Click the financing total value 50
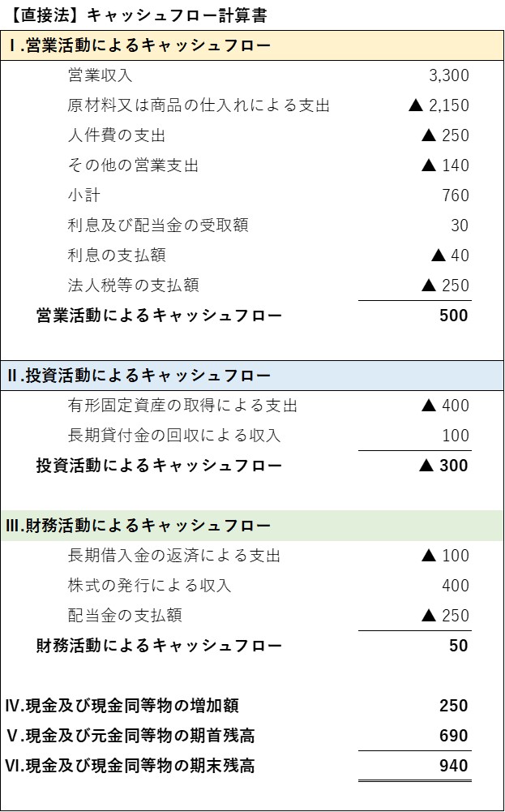Screen dimensions: 505x812 459,646
